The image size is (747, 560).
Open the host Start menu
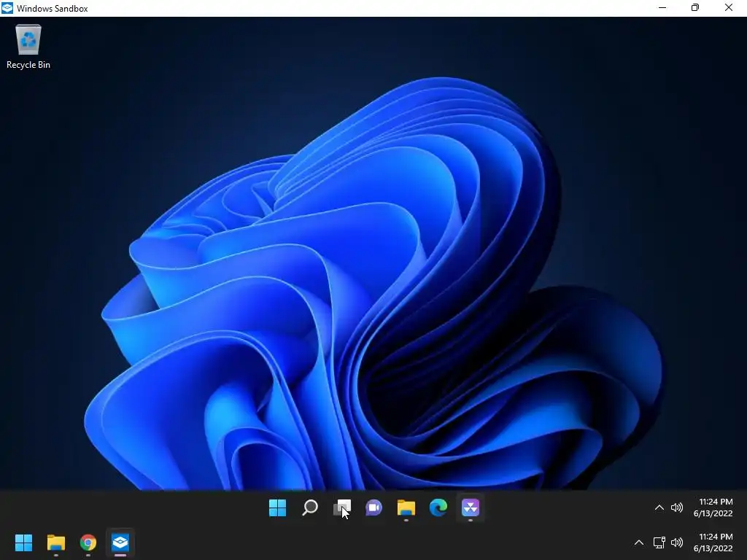(23, 542)
